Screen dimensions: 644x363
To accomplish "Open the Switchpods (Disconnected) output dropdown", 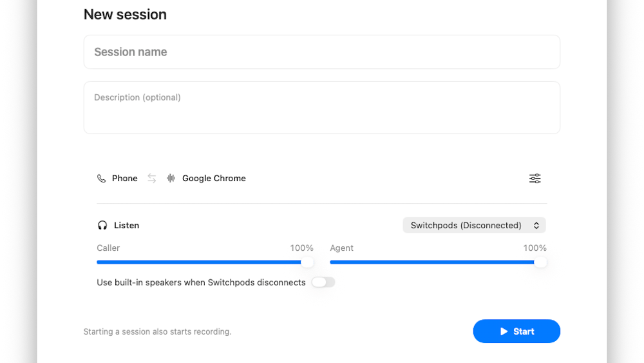I will coord(474,225).
